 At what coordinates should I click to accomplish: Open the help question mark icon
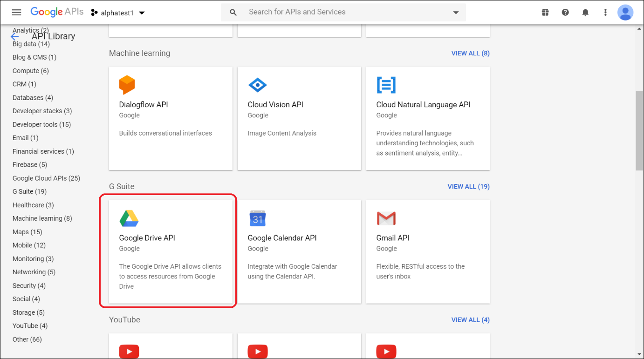click(x=565, y=13)
